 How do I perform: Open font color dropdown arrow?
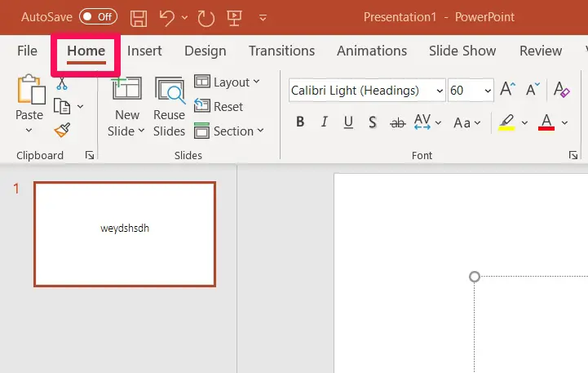[x=564, y=122]
